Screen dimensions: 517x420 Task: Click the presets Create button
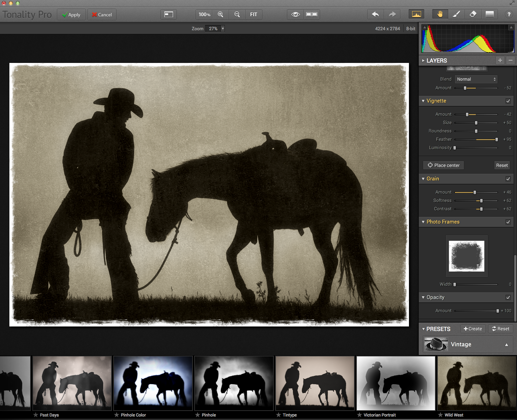[x=473, y=329]
